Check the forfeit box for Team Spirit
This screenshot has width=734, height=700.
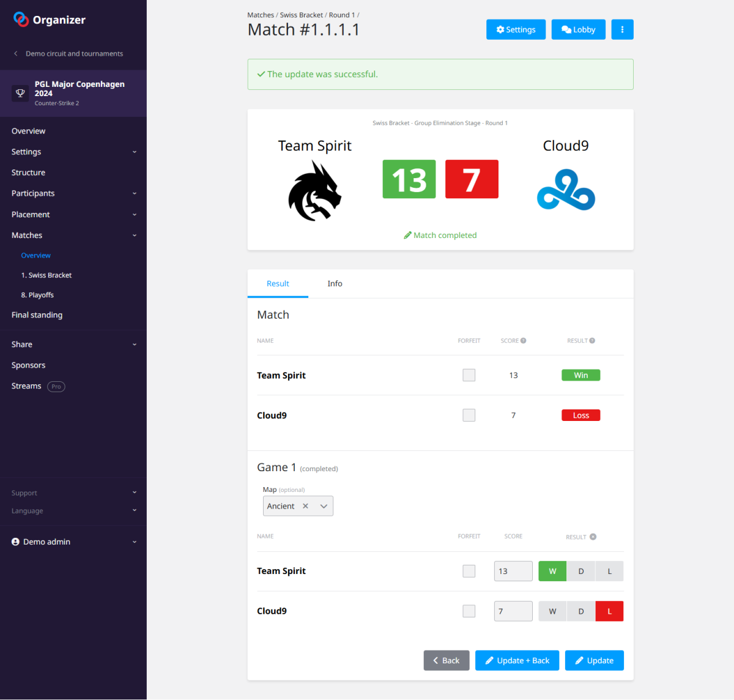pyautogui.click(x=469, y=374)
